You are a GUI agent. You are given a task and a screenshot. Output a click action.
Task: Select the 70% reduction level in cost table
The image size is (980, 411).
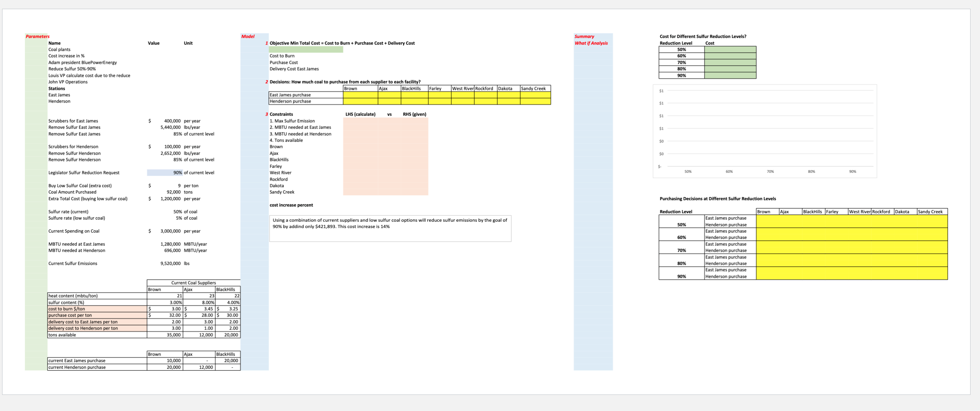[681, 63]
